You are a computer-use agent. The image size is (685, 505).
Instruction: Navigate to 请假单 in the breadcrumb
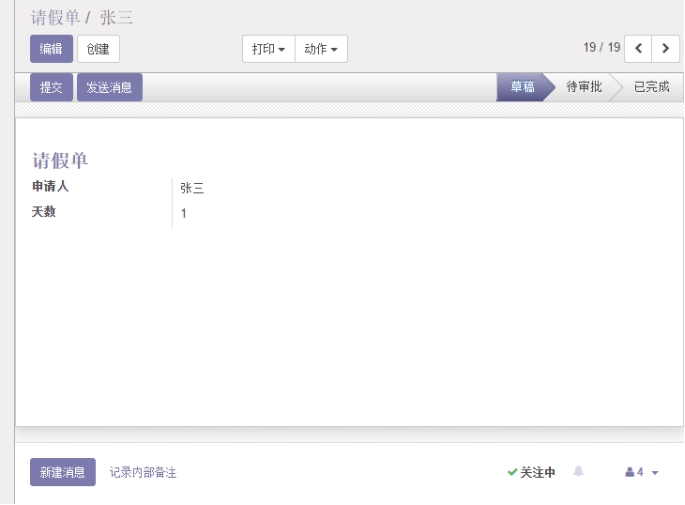[x=56, y=18]
